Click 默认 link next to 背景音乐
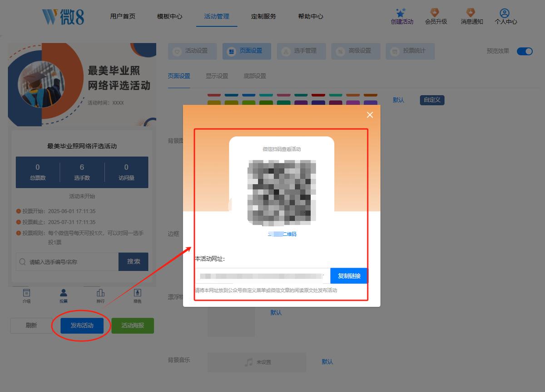Viewport: 545px width, 392px height. (x=327, y=362)
